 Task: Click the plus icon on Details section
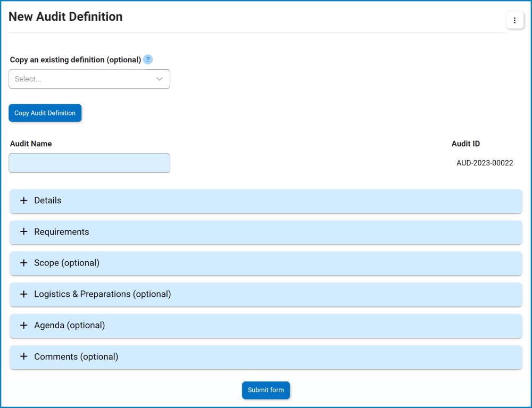point(23,201)
